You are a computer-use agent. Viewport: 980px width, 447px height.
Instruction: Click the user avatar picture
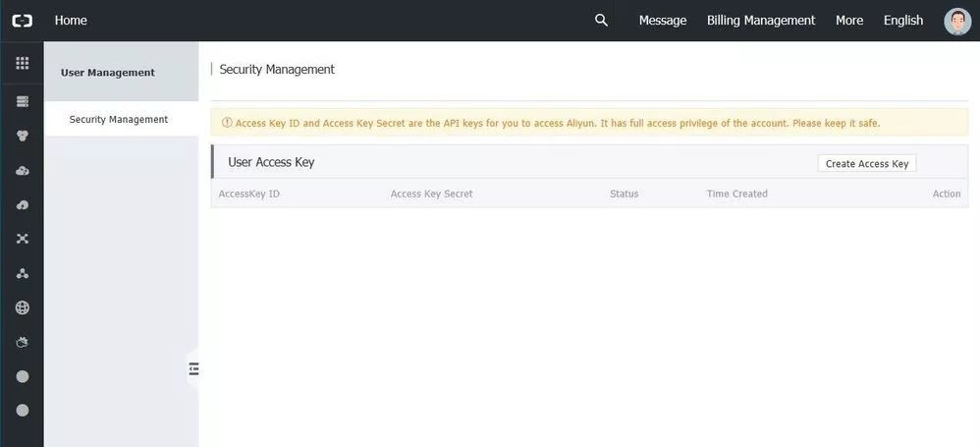click(x=956, y=21)
